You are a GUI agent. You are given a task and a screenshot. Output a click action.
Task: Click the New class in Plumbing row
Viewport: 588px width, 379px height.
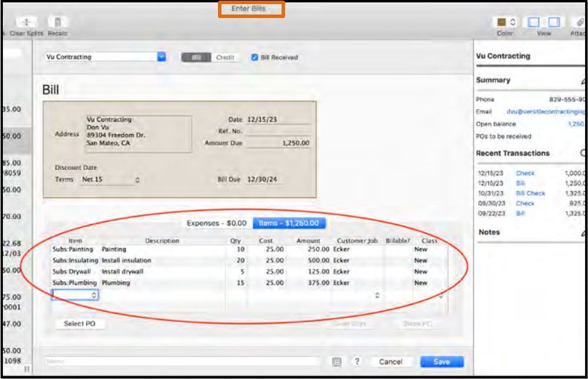tap(421, 283)
